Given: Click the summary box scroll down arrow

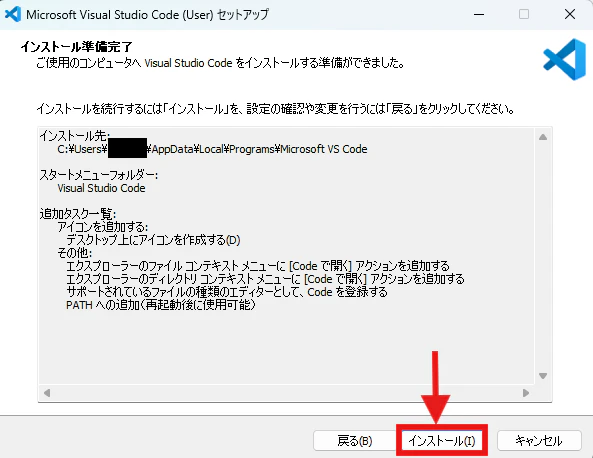Looking at the screenshot, I should [543, 376].
